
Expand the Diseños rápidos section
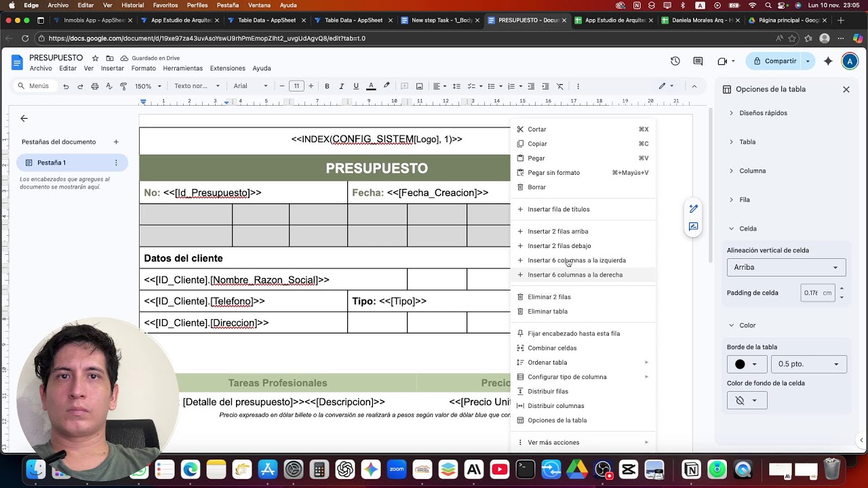coord(757,113)
